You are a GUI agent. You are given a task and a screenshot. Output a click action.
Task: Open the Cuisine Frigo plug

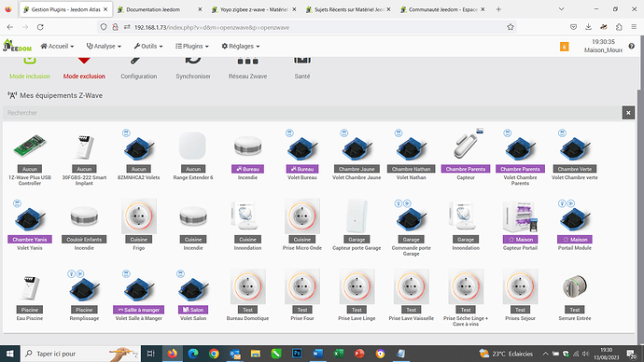pyautogui.click(x=139, y=226)
